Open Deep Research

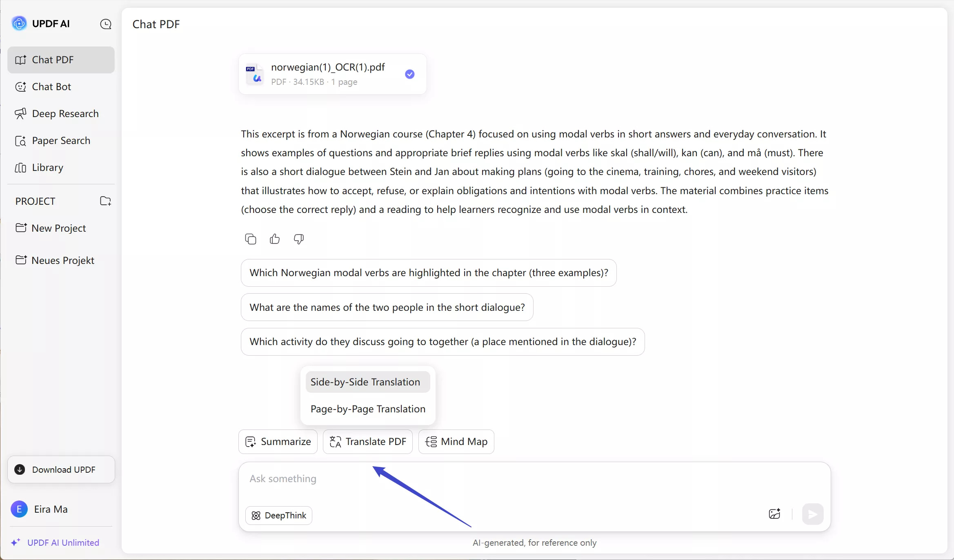coord(65,113)
